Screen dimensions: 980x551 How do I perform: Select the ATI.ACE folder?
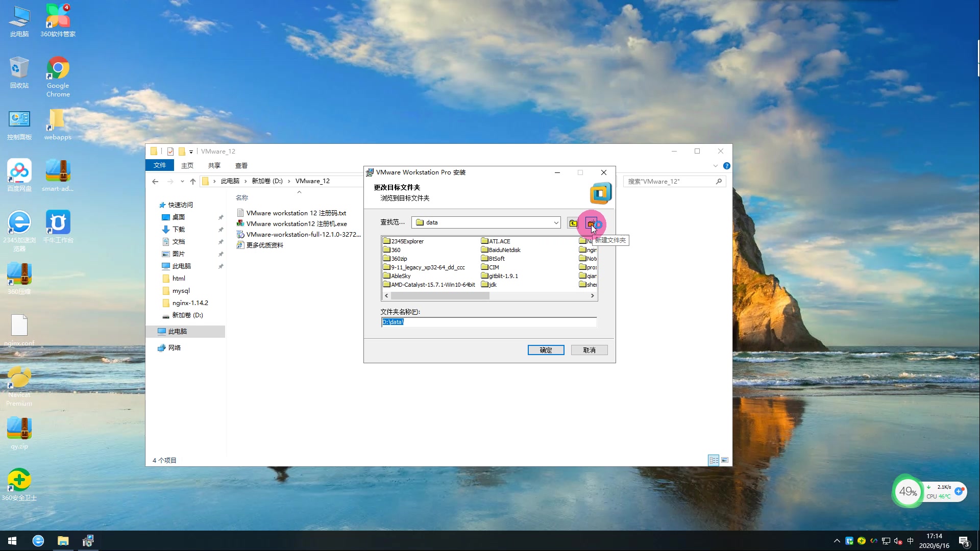pos(496,241)
